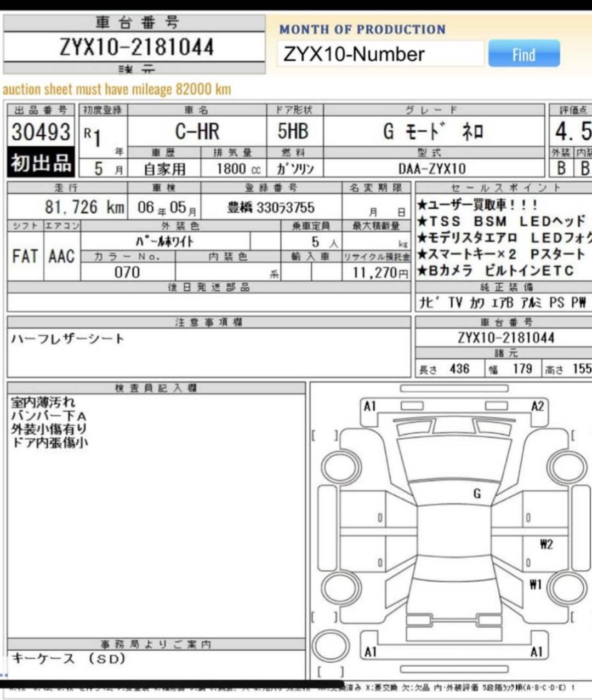
Task: Click the キーケース (SD) office note
Action: tap(69, 658)
